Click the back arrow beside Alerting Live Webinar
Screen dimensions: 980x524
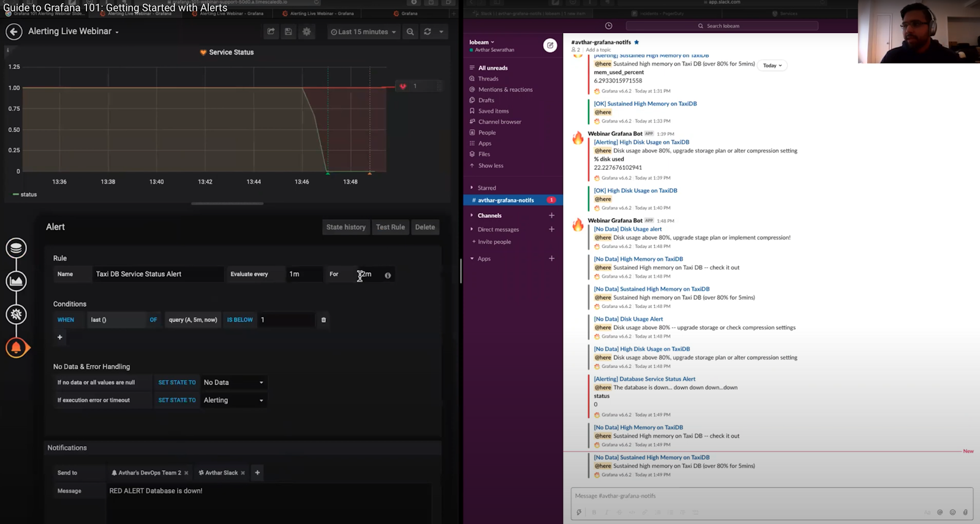pyautogui.click(x=13, y=32)
